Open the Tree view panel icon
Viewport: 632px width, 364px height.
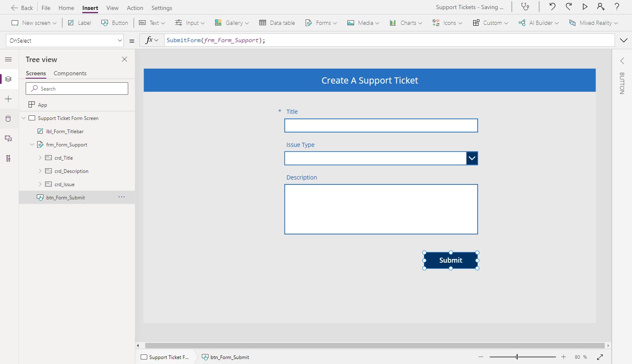point(8,79)
